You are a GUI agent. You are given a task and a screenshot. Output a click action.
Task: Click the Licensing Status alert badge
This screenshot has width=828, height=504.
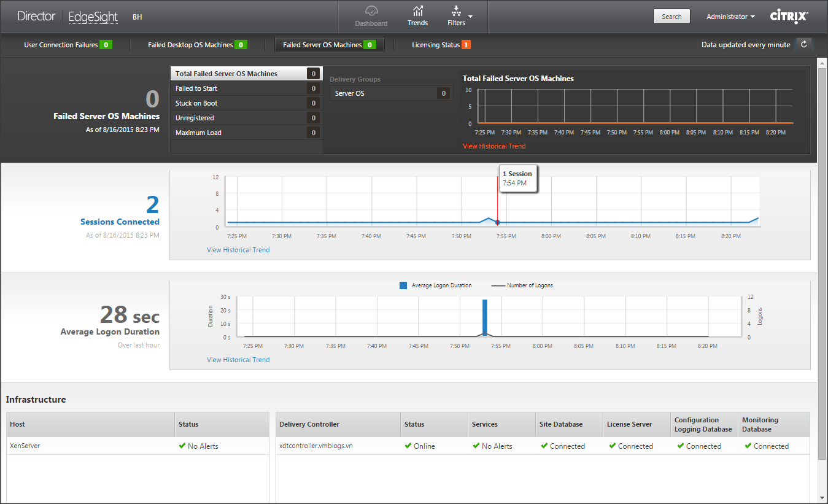[466, 45]
